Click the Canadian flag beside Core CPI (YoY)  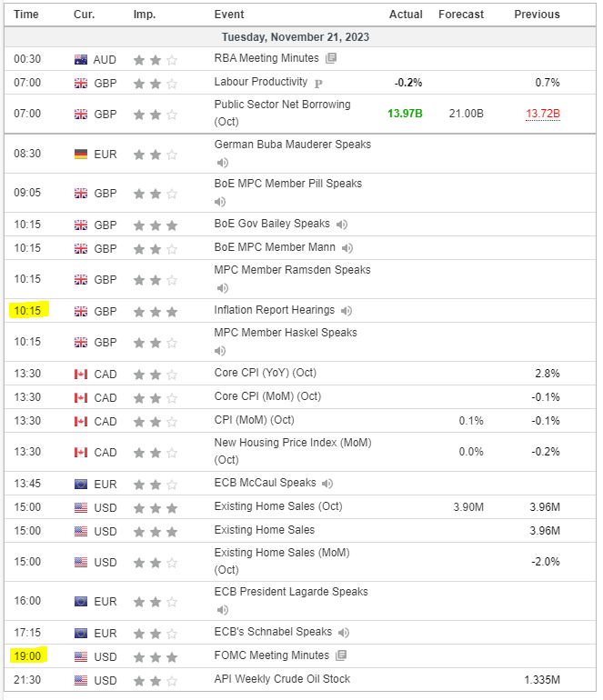pyautogui.click(x=82, y=374)
